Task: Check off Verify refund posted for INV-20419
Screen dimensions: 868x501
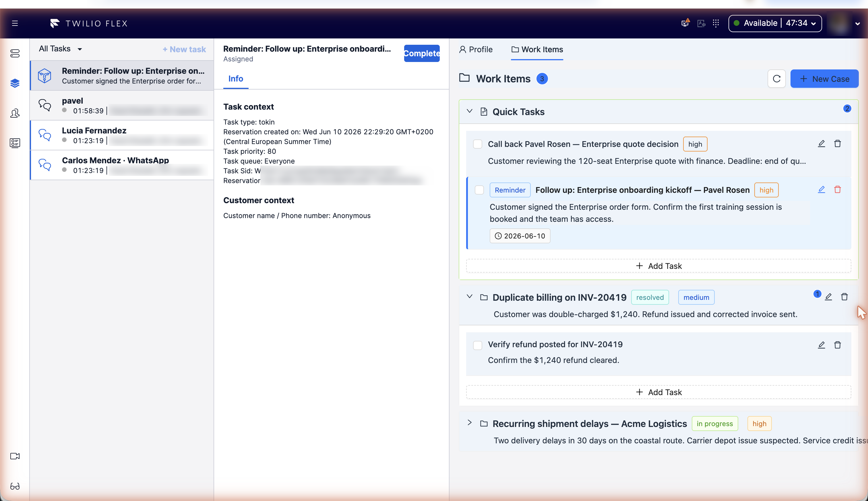Action: pyautogui.click(x=478, y=345)
